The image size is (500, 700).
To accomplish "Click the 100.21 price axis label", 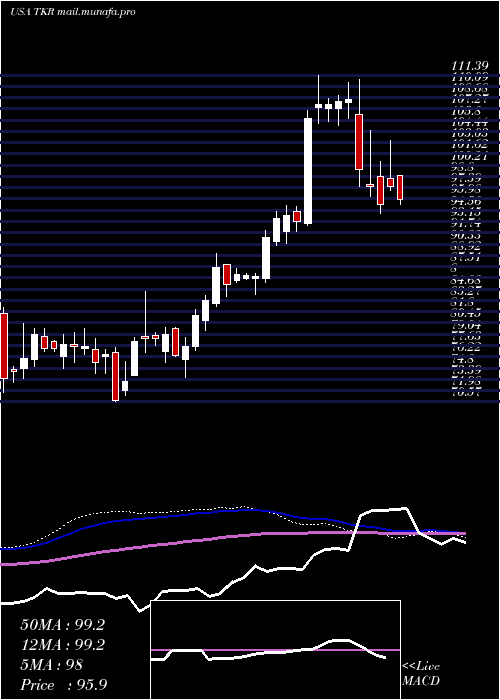I will coord(471,157).
